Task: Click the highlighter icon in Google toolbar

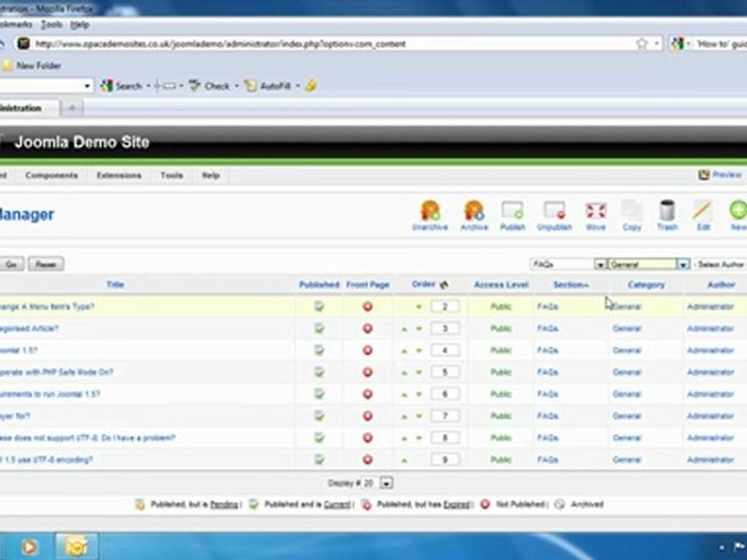Action: (x=310, y=86)
